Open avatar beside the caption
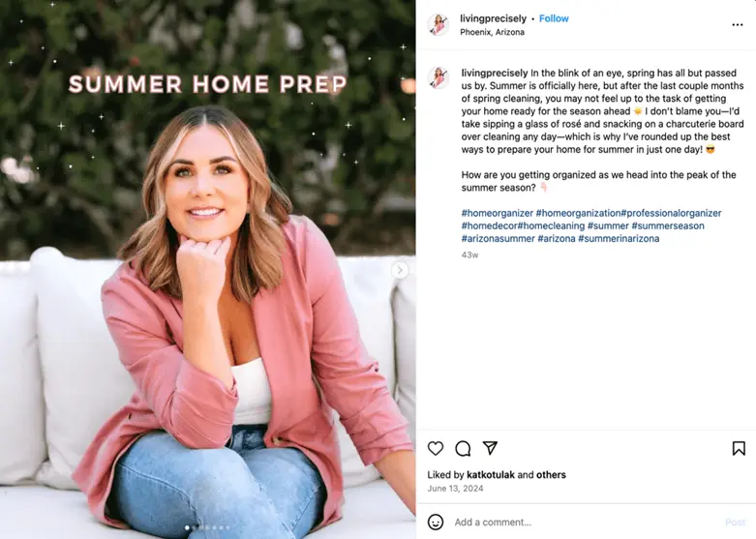The height and width of the screenshot is (539, 756). (438, 77)
